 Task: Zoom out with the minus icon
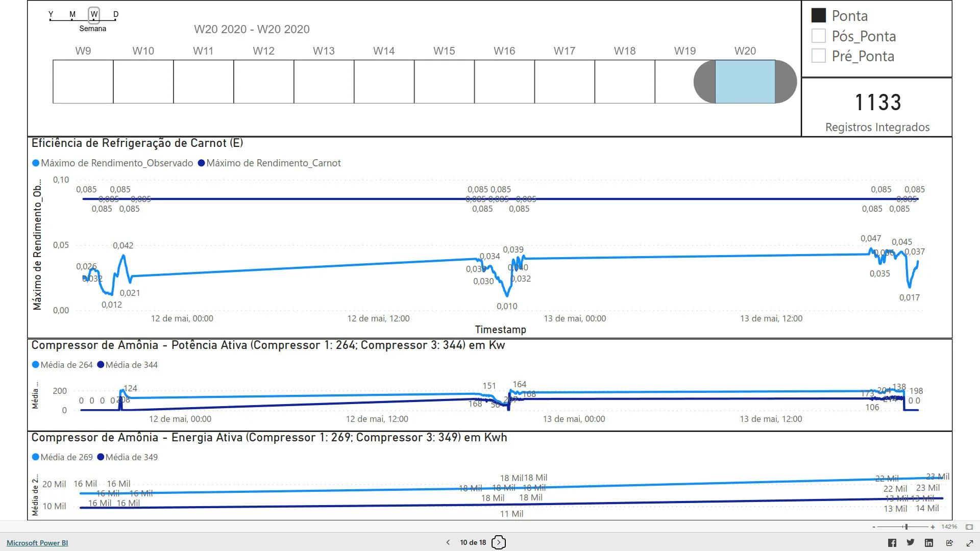[x=874, y=527]
